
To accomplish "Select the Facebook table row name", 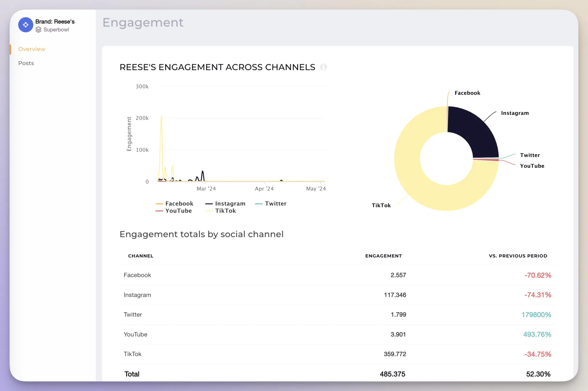I will click(x=137, y=275).
